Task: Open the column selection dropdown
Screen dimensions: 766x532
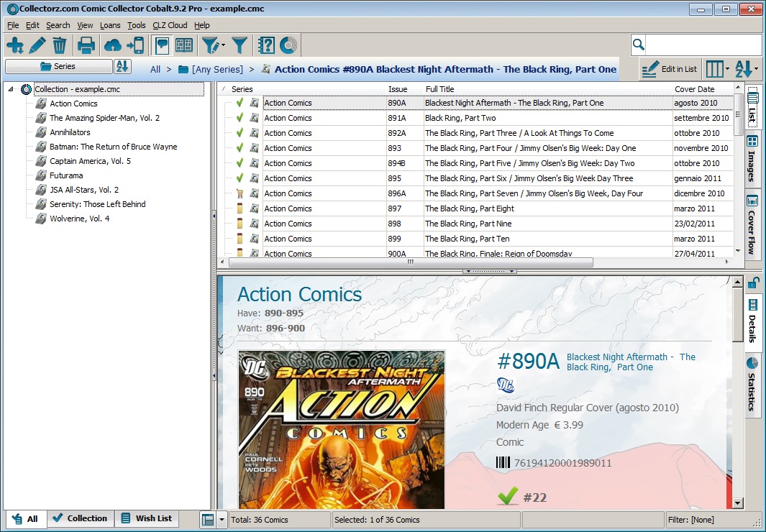Action: tap(717, 69)
